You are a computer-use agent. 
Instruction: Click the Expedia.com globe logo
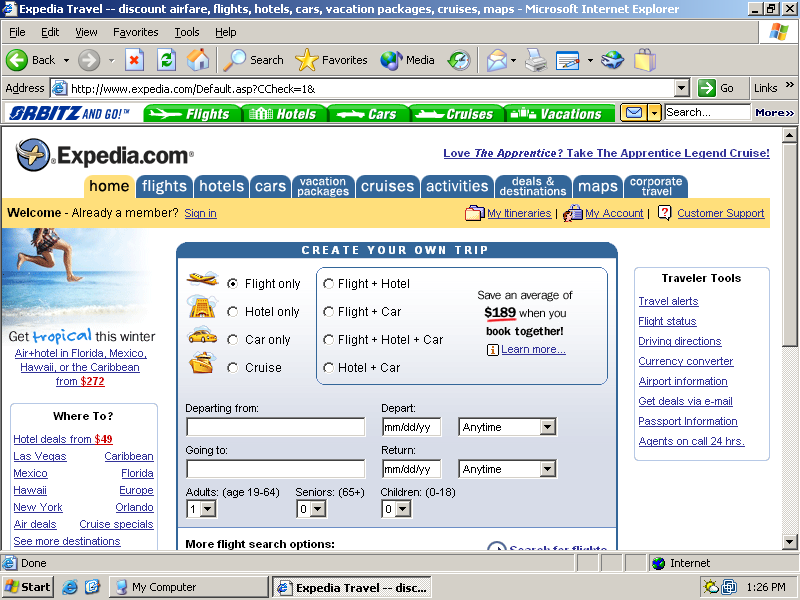click(x=33, y=155)
